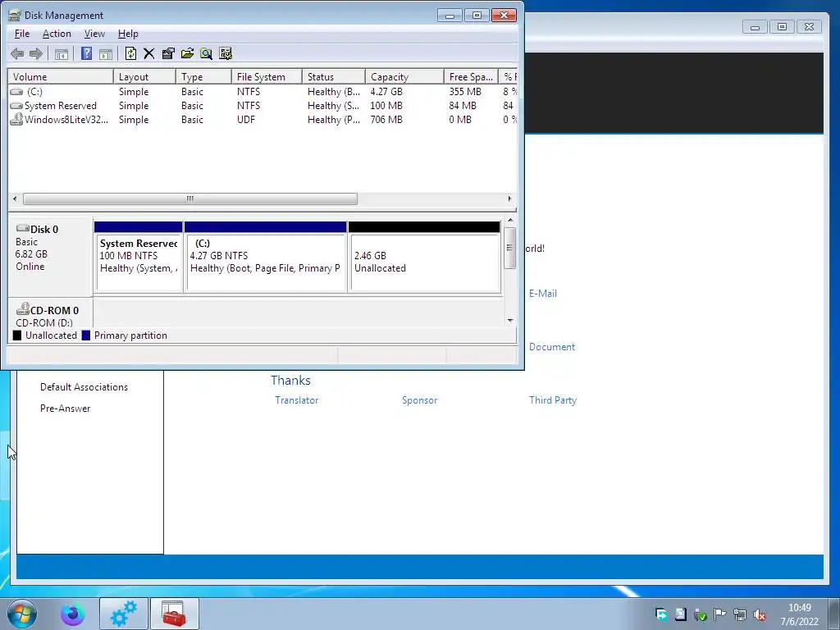Click the E-Mail link in background window
The width and height of the screenshot is (840, 630).
[x=543, y=294]
